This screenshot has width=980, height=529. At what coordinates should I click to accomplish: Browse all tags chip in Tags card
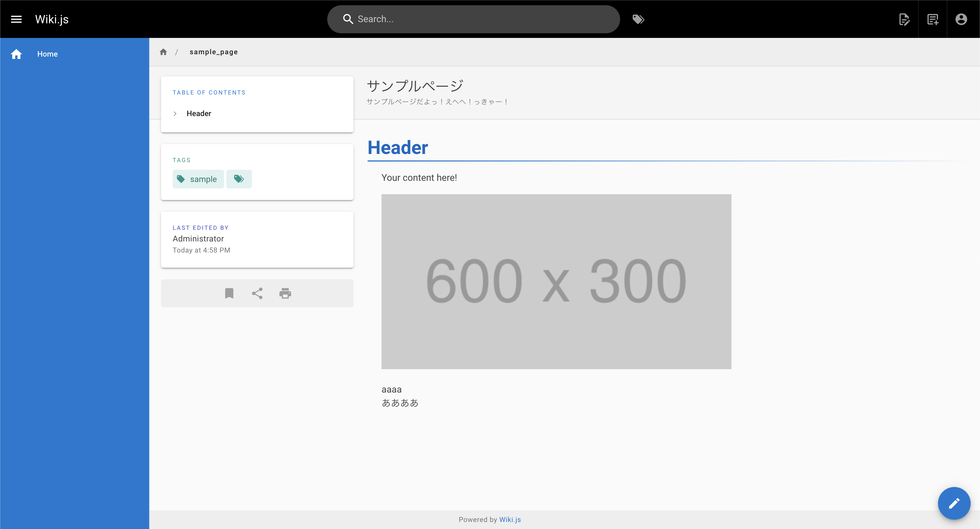(x=239, y=179)
